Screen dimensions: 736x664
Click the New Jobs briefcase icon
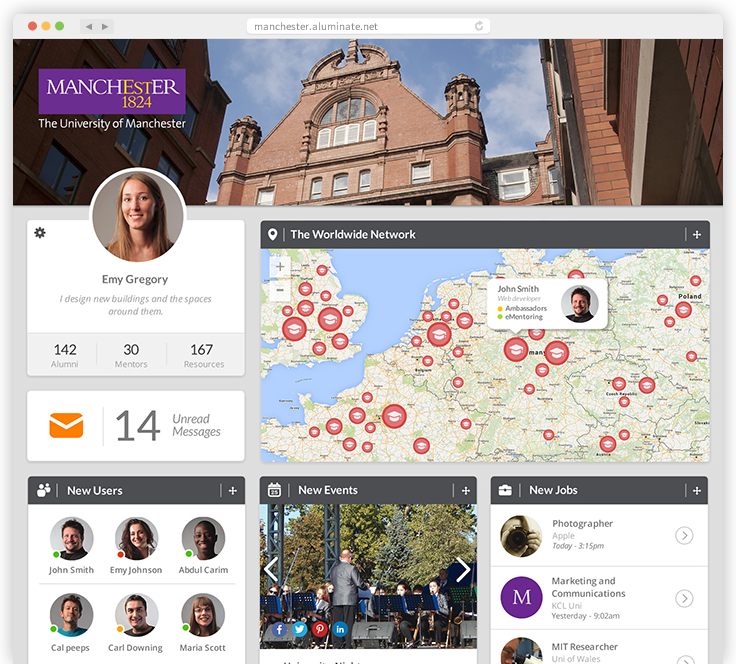(x=505, y=490)
